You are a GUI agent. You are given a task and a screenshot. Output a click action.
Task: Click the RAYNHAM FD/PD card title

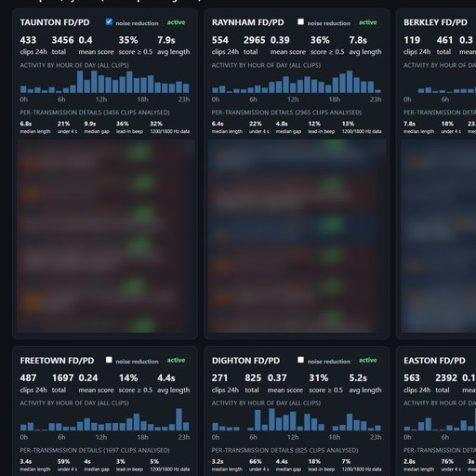248,22
